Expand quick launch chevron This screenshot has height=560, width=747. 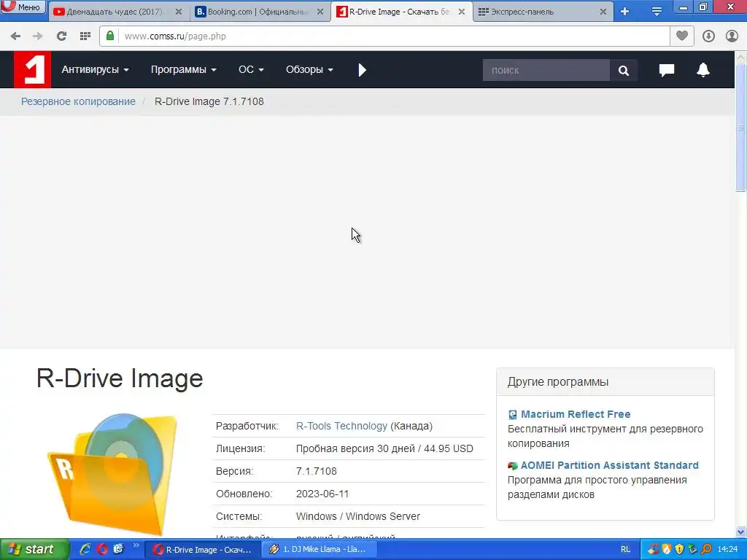coord(136,545)
